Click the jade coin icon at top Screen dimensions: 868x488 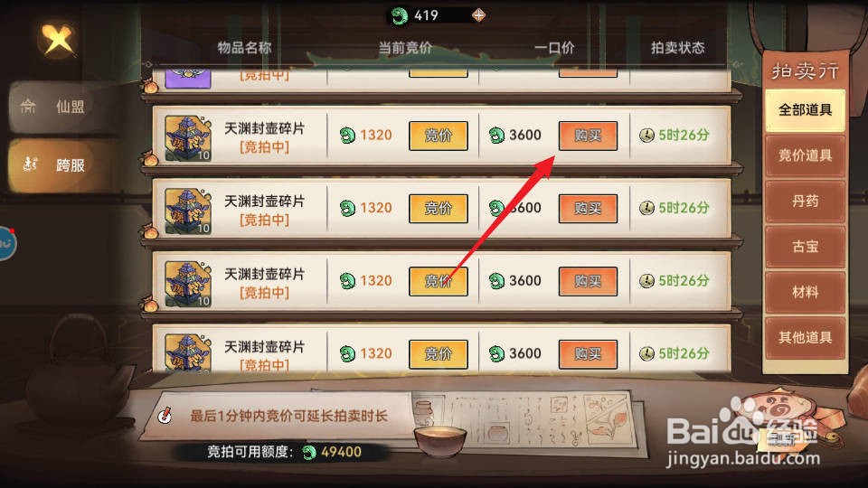(x=400, y=15)
